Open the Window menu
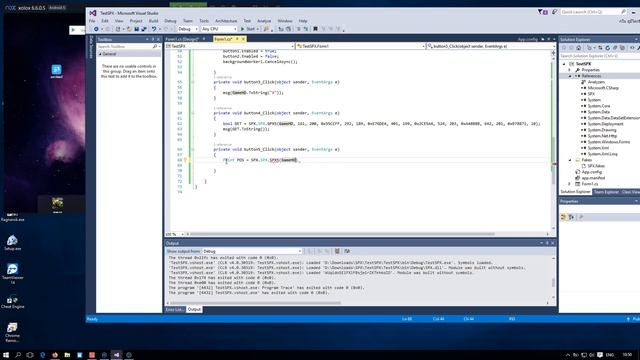 tap(285, 21)
